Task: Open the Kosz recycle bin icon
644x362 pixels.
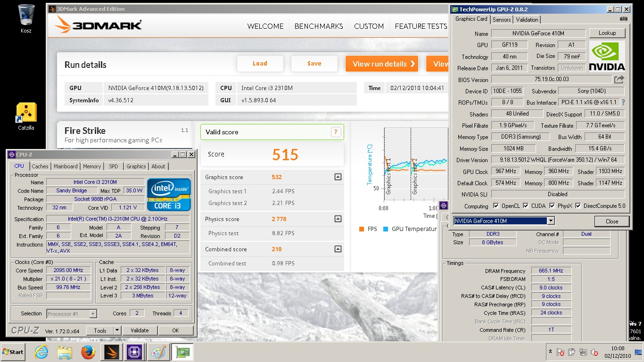Action: 26,18
